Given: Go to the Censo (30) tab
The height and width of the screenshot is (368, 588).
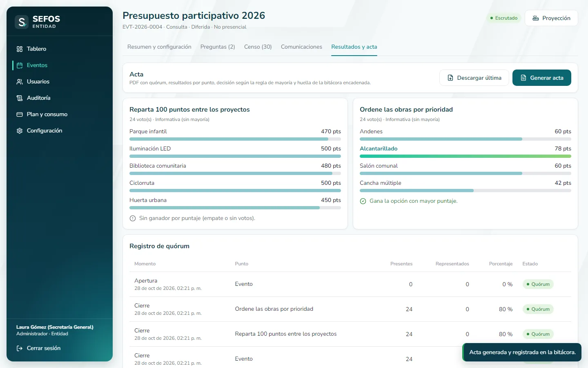Looking at the screenshot, I should pos(258,47).
